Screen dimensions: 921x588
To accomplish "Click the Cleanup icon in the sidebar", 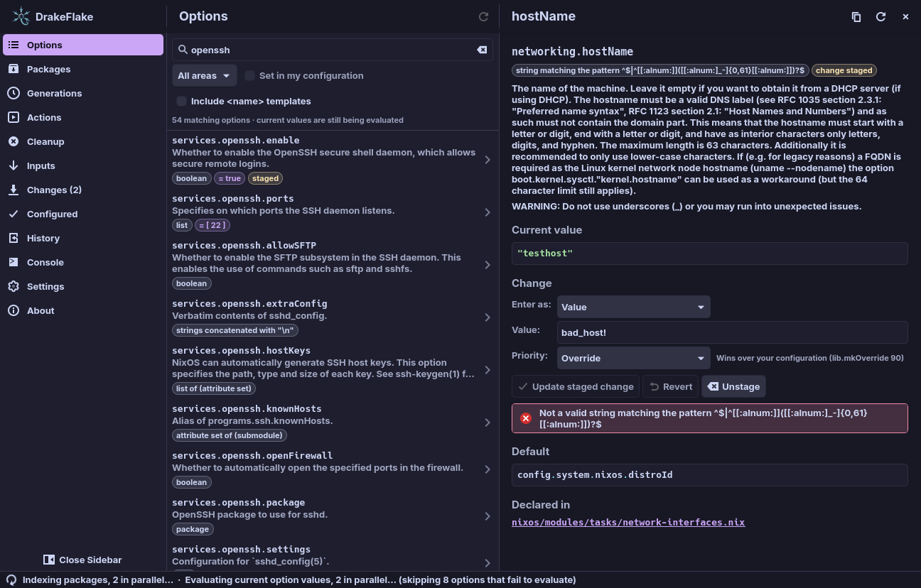I will (x=14, y=141).
